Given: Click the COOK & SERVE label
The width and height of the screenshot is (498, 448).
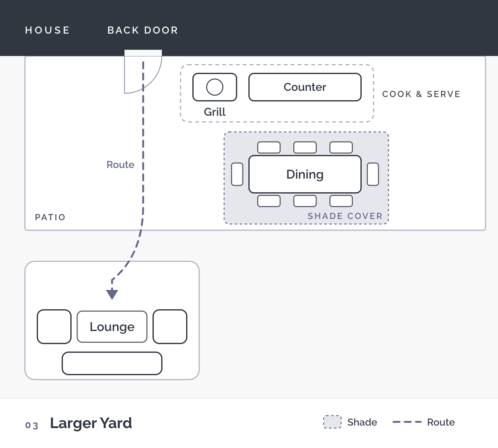Looking at the screenshot, I should tap(421, 94).
